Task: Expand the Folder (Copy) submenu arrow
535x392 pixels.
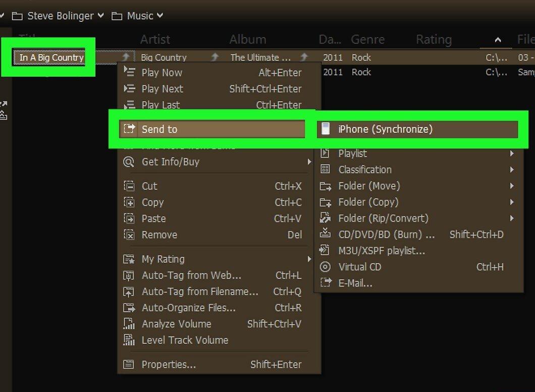Action: coord(512,202)
